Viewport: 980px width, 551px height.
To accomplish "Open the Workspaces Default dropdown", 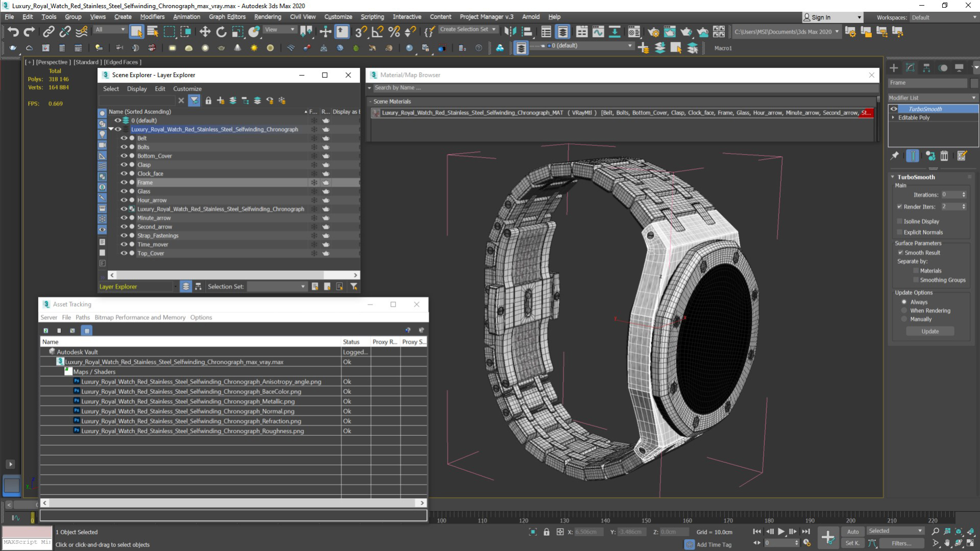I will coord(944,17).
